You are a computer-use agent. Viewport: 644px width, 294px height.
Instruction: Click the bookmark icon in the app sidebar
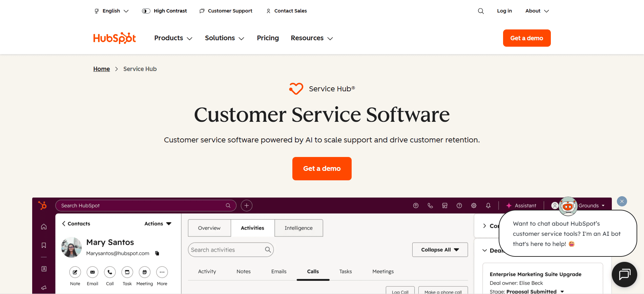coord(44,245)
